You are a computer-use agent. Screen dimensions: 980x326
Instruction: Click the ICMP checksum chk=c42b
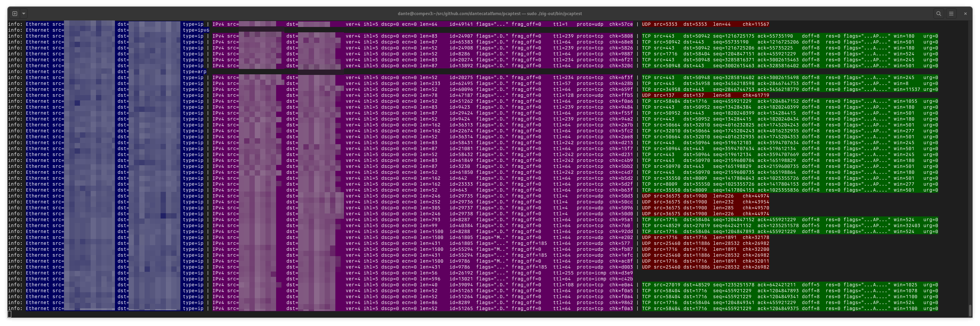pyautogui.click(x=621, y=279)
